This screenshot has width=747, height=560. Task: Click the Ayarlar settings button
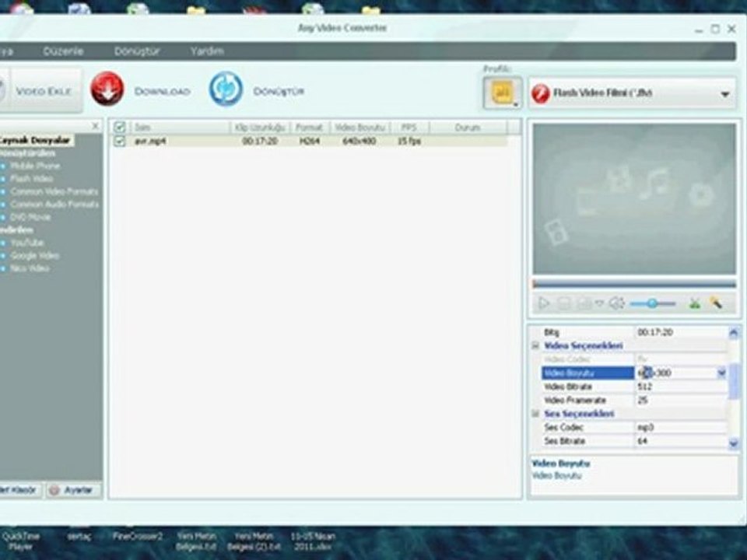tap(75, 490)
